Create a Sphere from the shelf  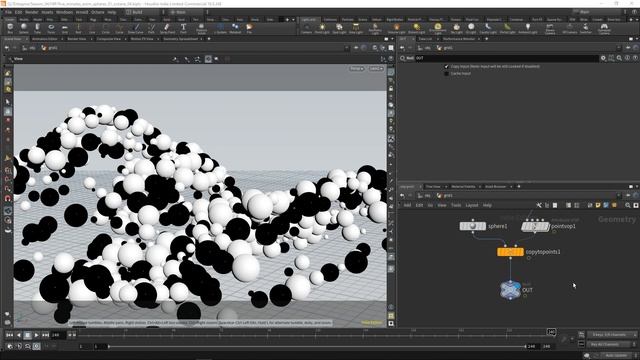24,28
